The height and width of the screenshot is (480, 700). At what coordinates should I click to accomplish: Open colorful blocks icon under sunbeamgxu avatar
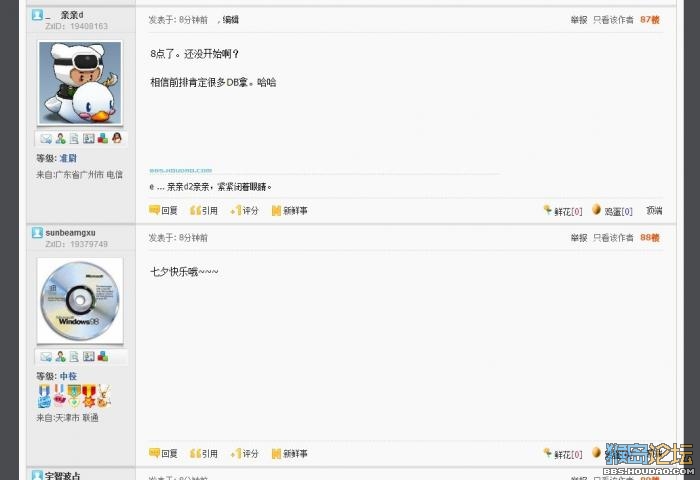pos(103,356)
